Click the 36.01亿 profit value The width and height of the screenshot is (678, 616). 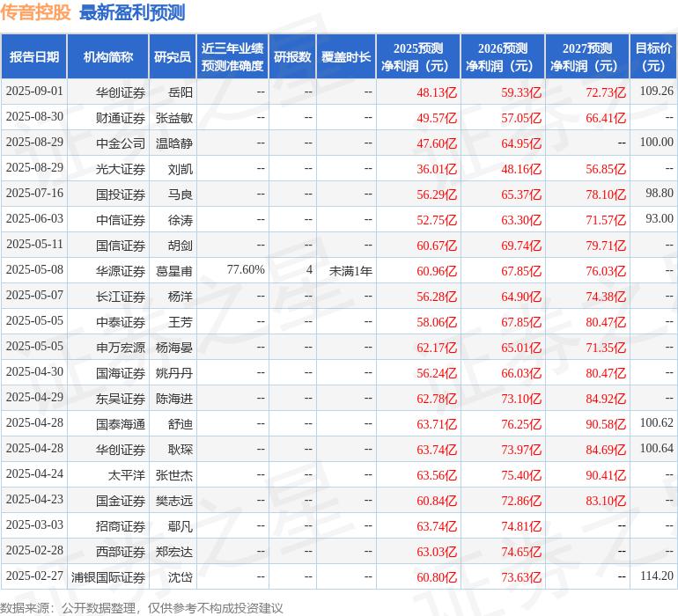point(437,169)
